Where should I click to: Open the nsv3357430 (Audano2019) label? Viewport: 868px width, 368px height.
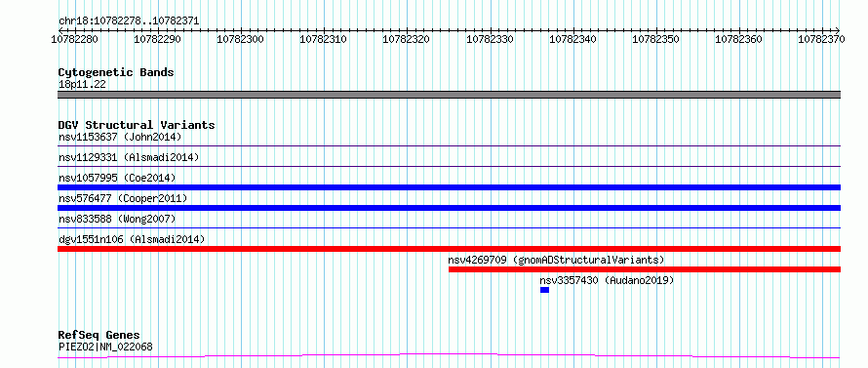click(607, 280)
